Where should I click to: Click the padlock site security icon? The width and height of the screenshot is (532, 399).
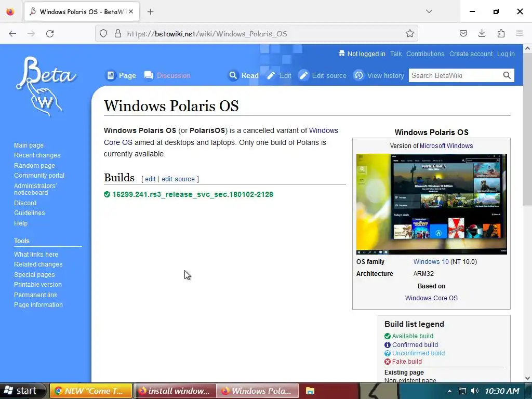pos(118,34)
